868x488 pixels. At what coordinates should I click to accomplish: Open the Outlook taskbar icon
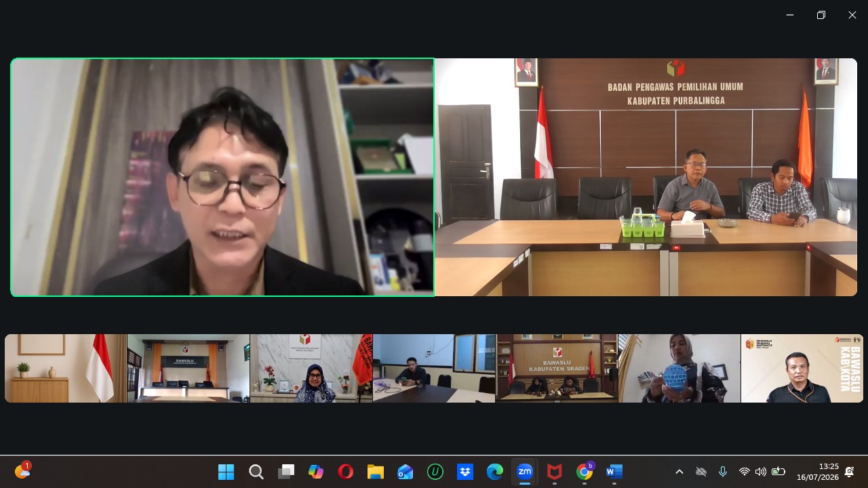coord(406,472)
